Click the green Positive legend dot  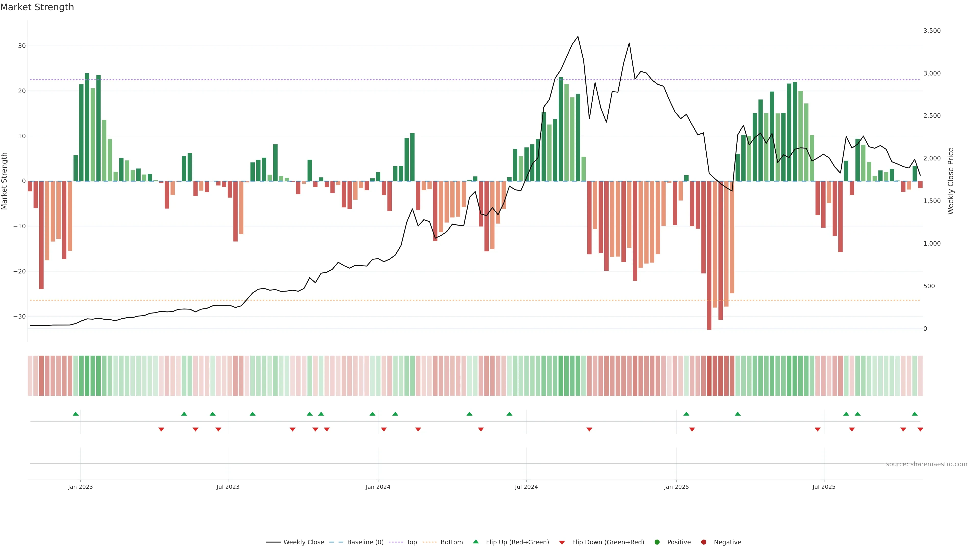657,542
